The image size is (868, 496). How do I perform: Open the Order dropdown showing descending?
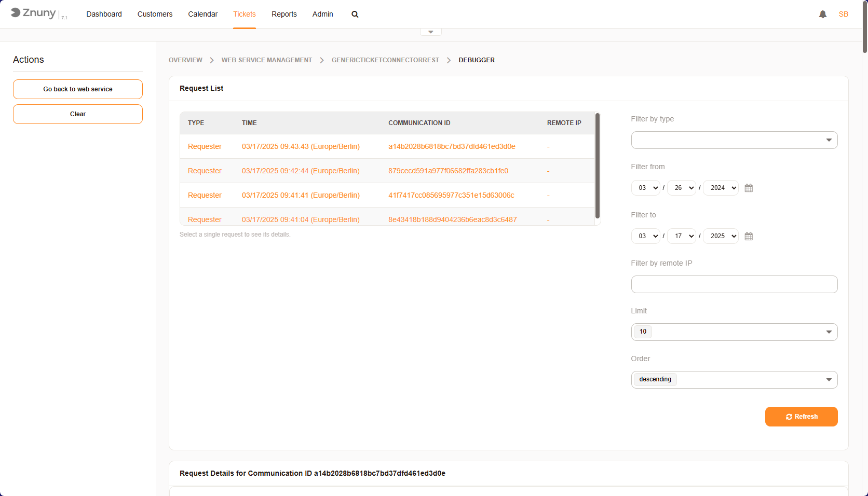[734, 379]
